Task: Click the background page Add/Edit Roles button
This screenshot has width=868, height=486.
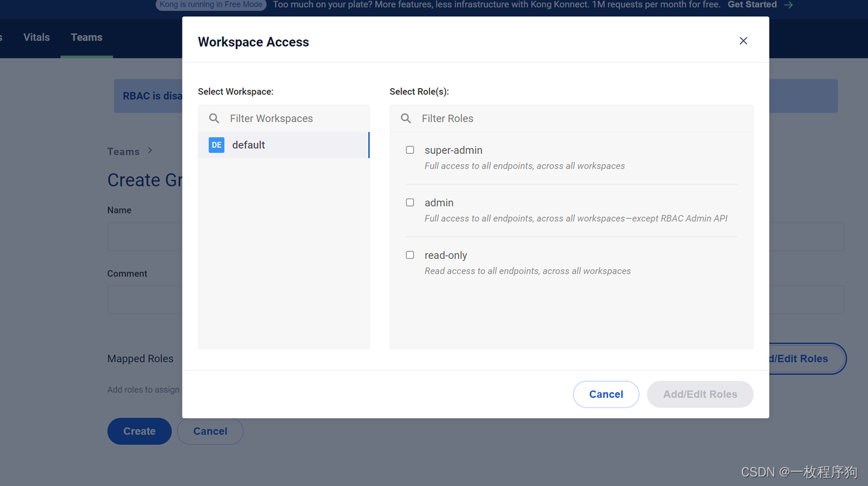Action: coord(807,359)
